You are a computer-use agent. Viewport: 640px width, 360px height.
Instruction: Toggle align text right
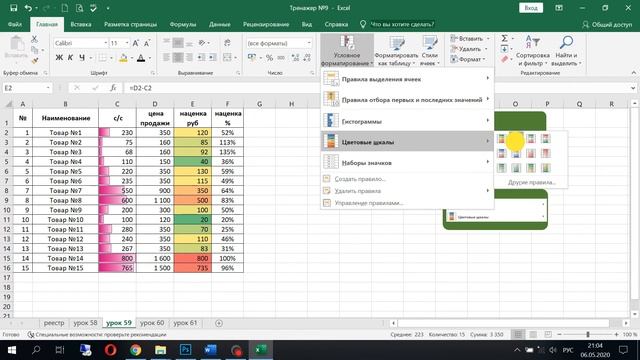coord(189,58)
